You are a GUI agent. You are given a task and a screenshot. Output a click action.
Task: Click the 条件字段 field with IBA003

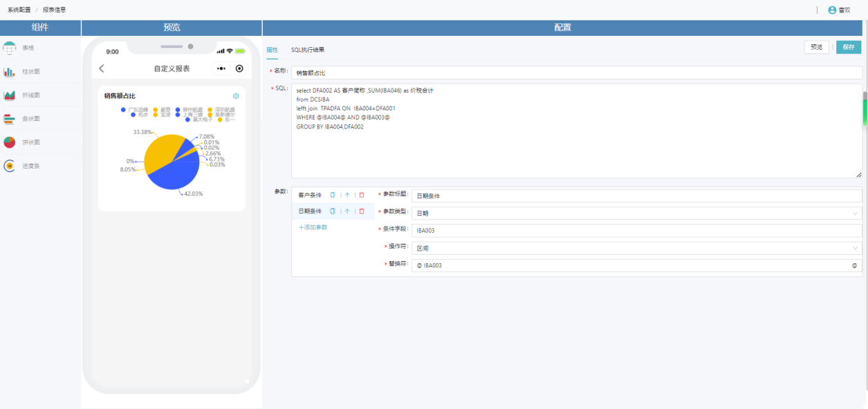[x=636, y=231]
